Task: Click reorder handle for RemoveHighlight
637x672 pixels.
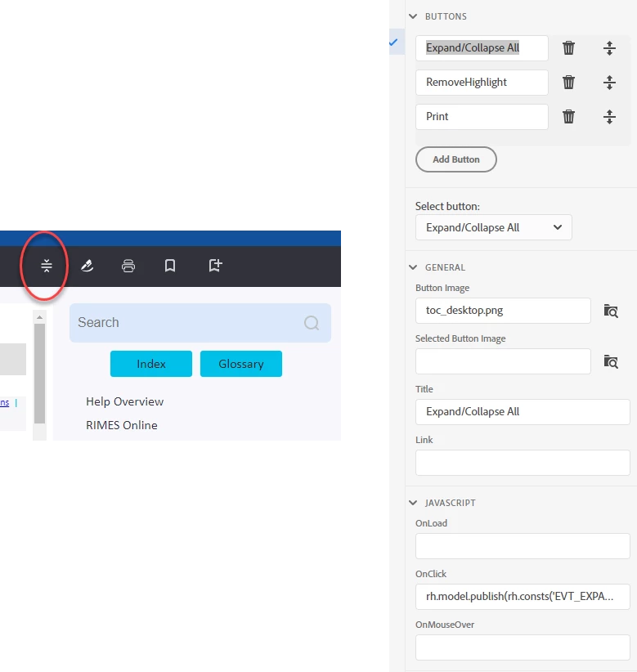Action: tap(609, 83)
